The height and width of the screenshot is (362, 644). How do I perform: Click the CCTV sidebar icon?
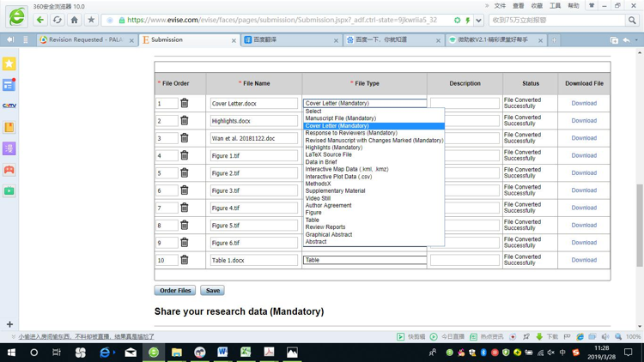pyautogui.click(x=9, y=106)
